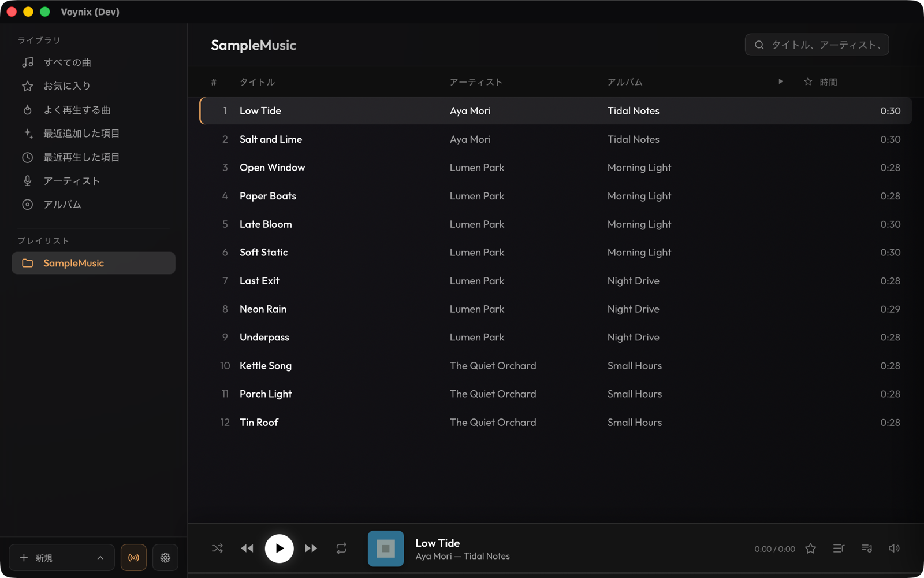The image size is (924, 578).
Task: Open 最近追加した項目 recently added
Action: pos(94,134)
